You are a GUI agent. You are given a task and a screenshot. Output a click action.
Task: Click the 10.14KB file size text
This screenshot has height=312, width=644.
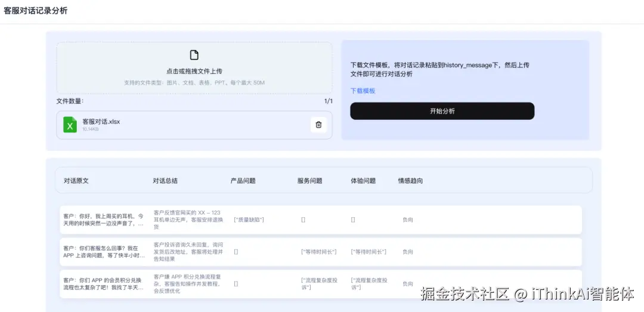[91, 129]
